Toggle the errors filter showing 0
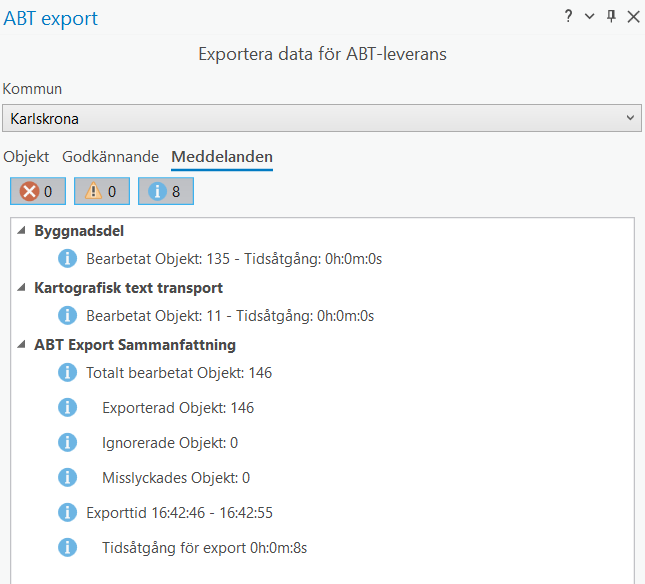This screenshot has height=584, width=645. [x=37, y=192]
